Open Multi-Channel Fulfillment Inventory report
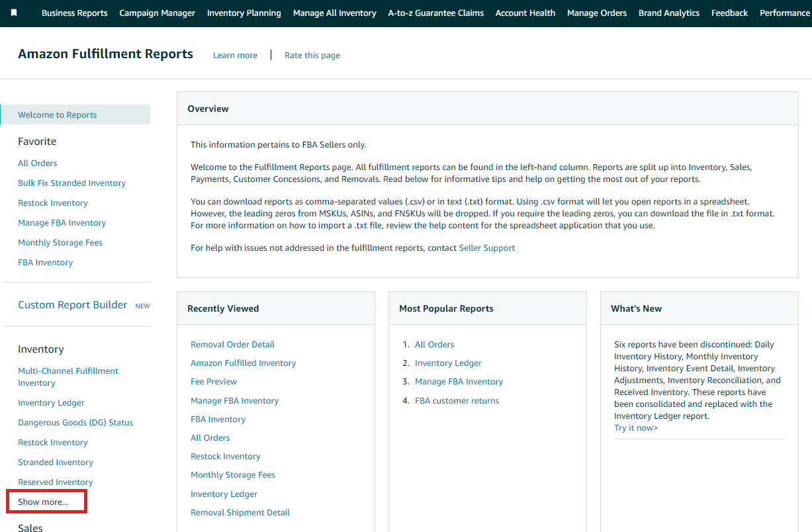This screenshot has width=812, height=532. 68,377
